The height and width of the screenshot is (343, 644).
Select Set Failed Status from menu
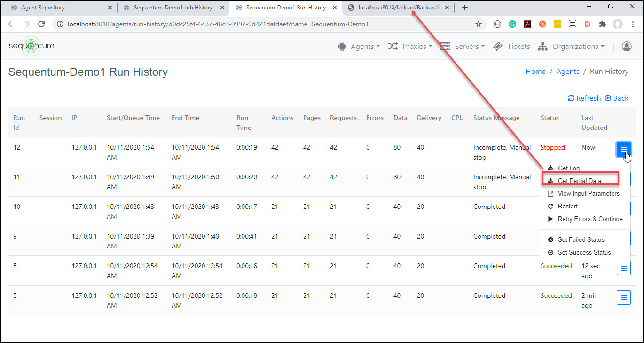[x=581, y=239]
